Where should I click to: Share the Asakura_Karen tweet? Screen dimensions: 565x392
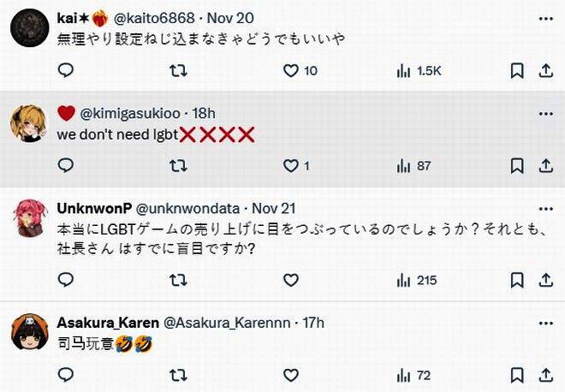(x=545, y=375)
